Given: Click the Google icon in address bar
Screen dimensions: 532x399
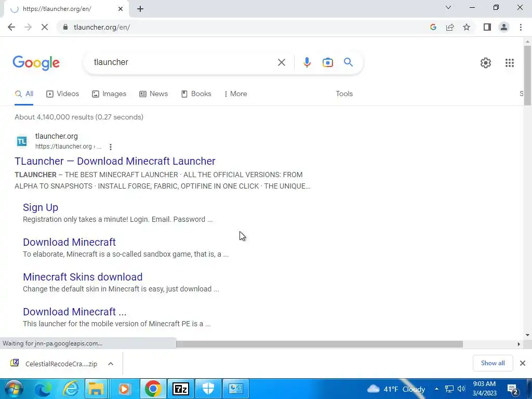Looking at the screenshot, I should (433, 27).
